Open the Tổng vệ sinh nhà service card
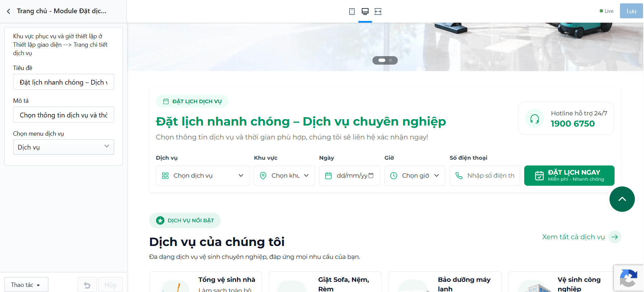The height and width of the screenshot is (292, 644). (x=205, y=282)
